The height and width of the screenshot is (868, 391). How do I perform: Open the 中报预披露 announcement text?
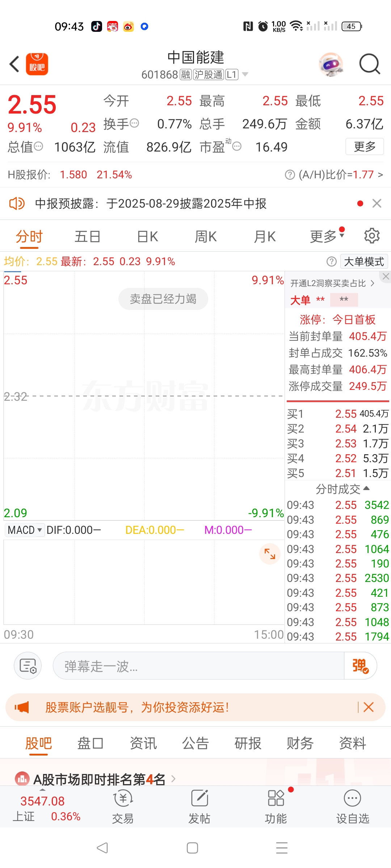pyautogui.click(x=151, y=204)
